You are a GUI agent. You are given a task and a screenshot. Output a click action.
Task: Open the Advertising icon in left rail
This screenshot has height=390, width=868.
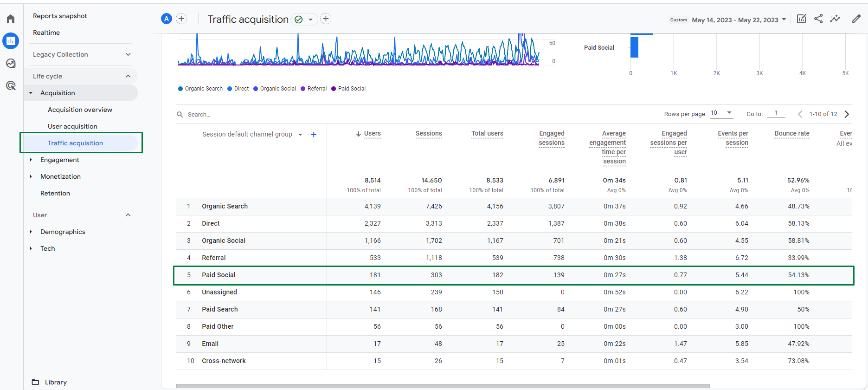(x=11, y=85)
